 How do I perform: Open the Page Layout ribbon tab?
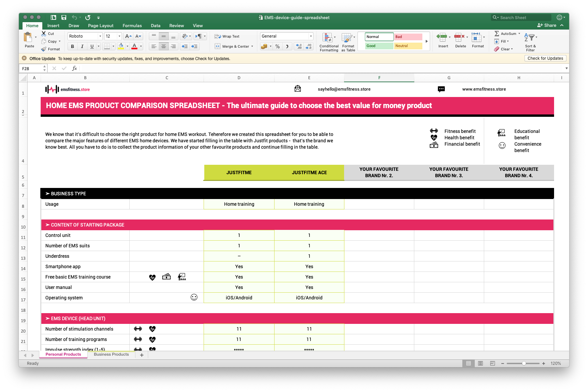click(100, 26)
